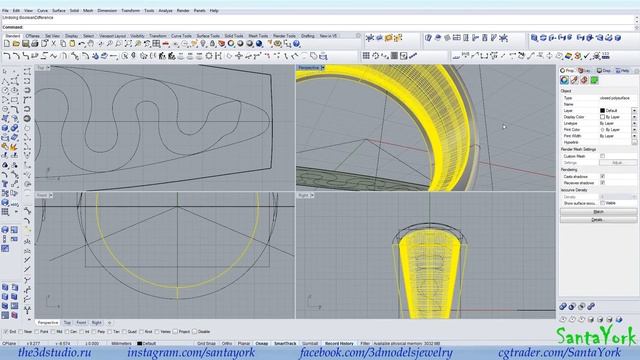Viewport: 640px width, 360px height.
Task: Click the white Display Color swatch
Action: (x=602, y=117)
